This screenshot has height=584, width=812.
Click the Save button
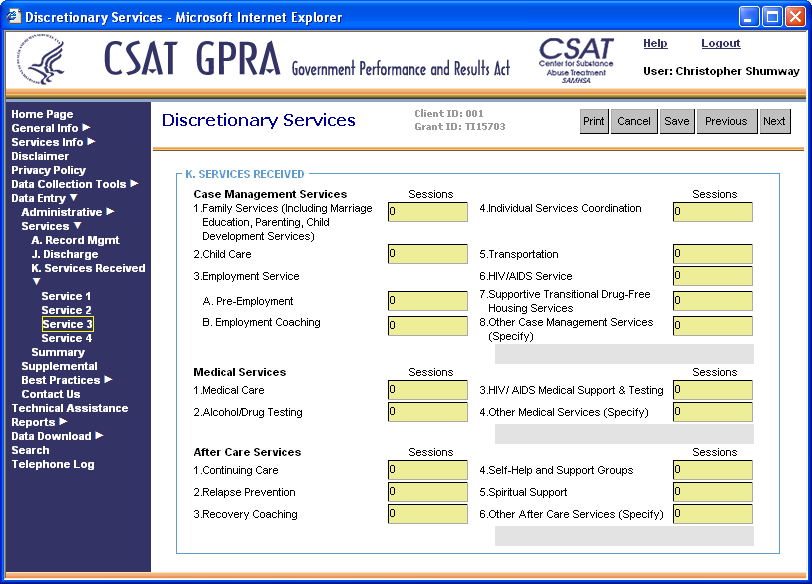pyautogui.click(x=676, y=121)
